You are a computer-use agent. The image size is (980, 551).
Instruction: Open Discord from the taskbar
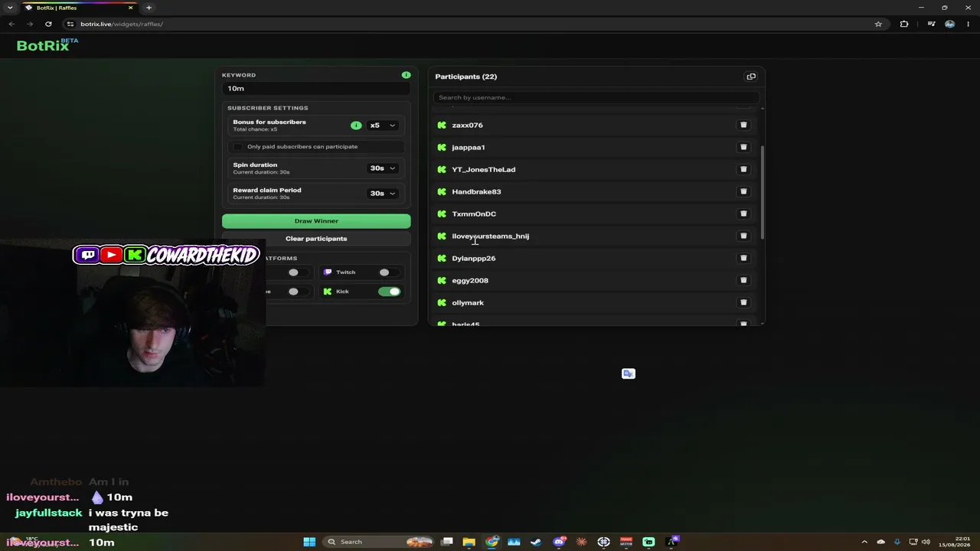(560, 542)
